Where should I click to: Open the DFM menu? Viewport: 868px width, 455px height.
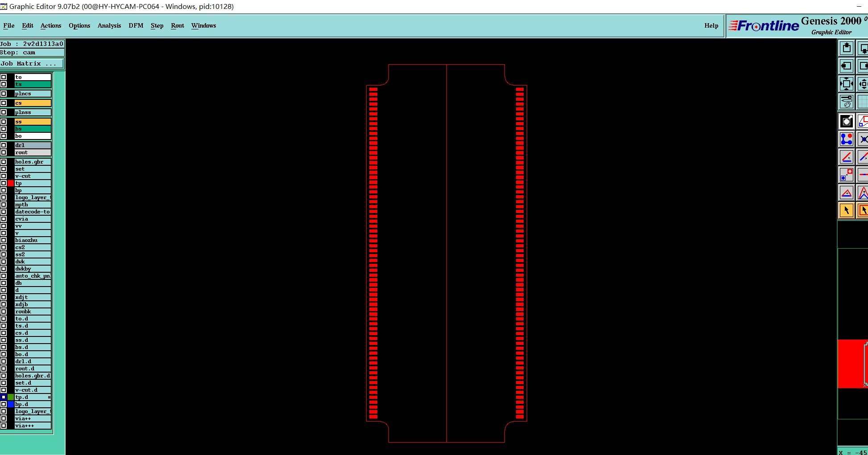(136, 26)
